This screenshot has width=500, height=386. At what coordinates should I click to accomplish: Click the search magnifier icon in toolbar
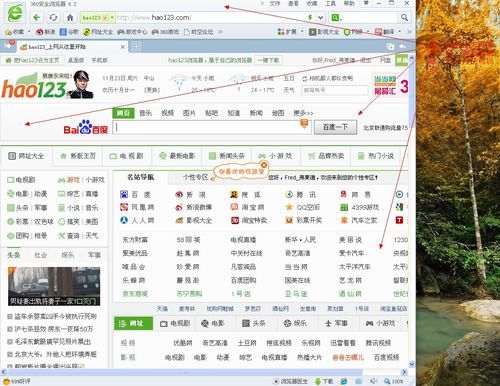click(404, 17)
